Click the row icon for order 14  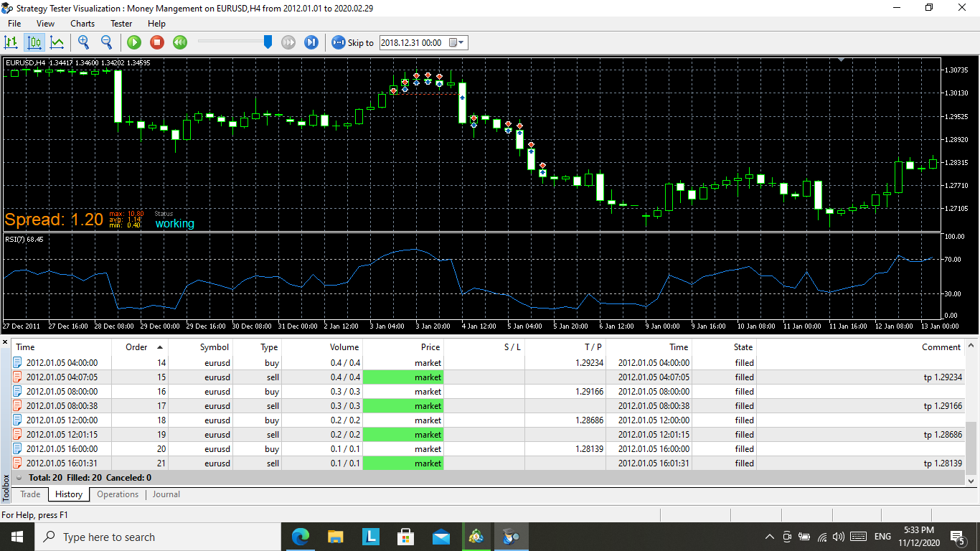point(18,363)
